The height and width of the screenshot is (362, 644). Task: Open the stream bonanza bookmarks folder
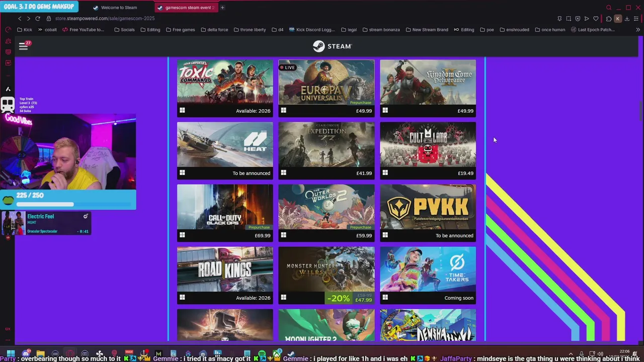381,30
